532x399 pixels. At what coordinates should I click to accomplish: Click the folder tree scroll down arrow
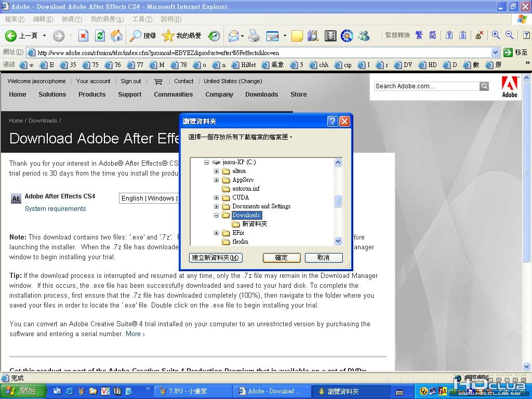point(338,241)
